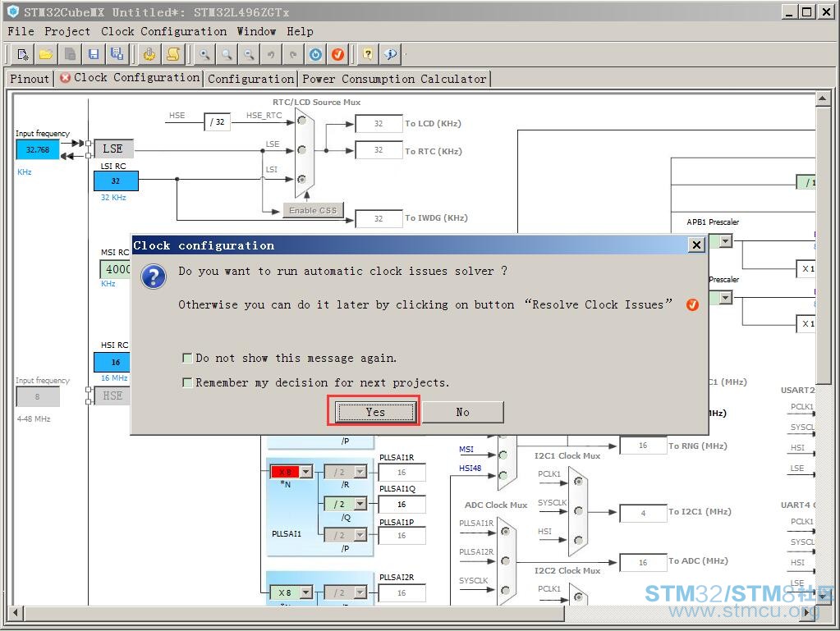The height and width of the screenshot is (631, 840).
Task: Open the Help menu
Action: click(300, 31)
